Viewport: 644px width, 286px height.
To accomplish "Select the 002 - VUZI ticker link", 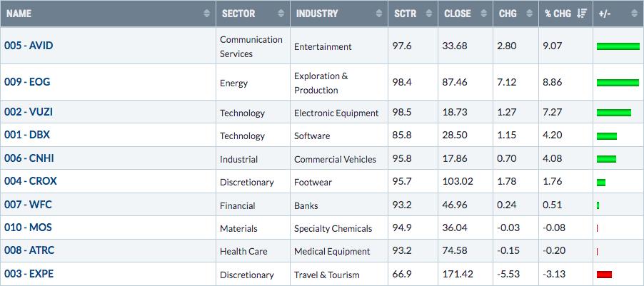I will point(29,111).
